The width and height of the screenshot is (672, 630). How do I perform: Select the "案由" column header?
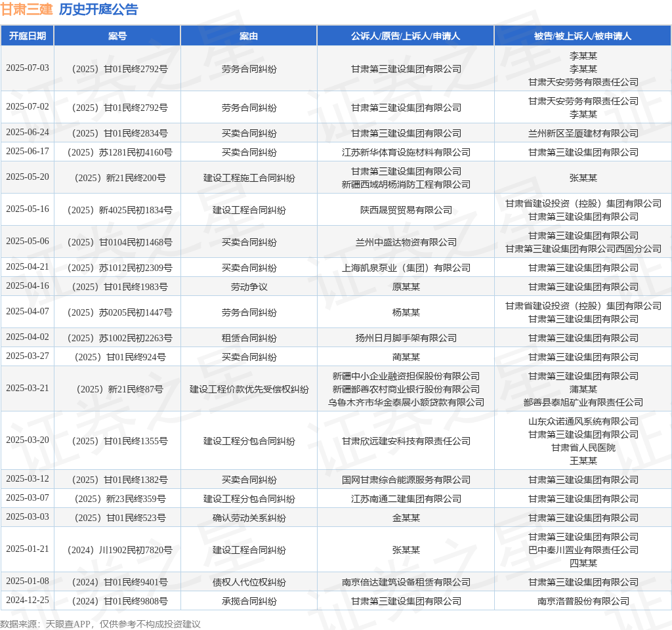pos(249,36)
